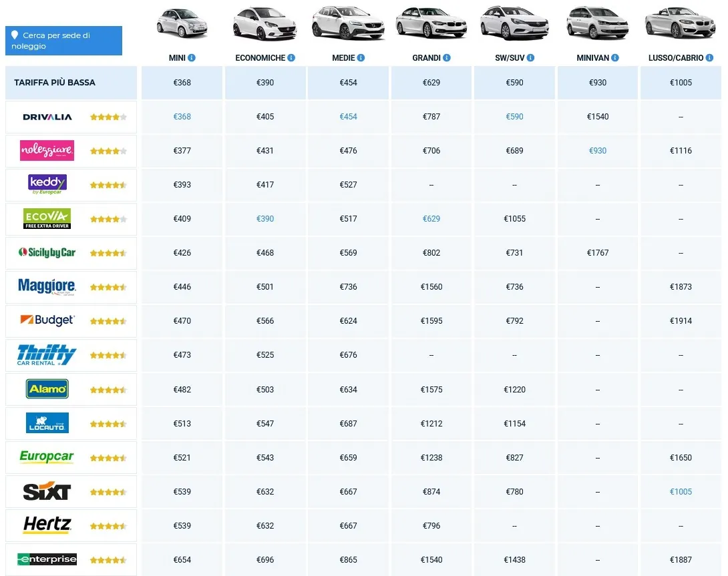Click Noleggiare MINIVAN price €930
This screenshot has width=728, height=576.
point(598,150)
